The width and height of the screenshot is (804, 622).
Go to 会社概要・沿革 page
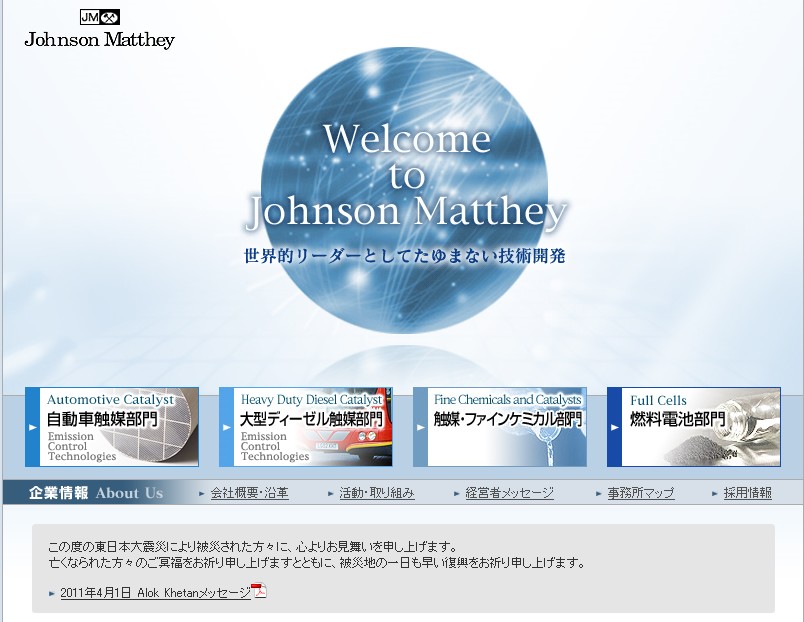coord(249,493)
